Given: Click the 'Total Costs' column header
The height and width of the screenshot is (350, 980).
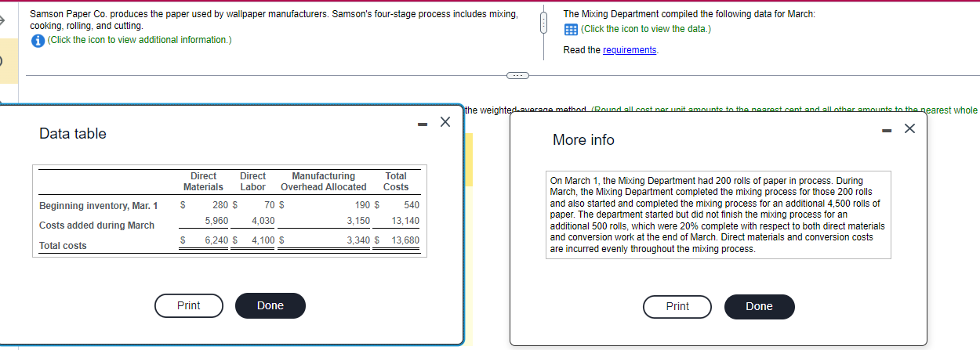Looking at the screenshot, I should (396, 182).
